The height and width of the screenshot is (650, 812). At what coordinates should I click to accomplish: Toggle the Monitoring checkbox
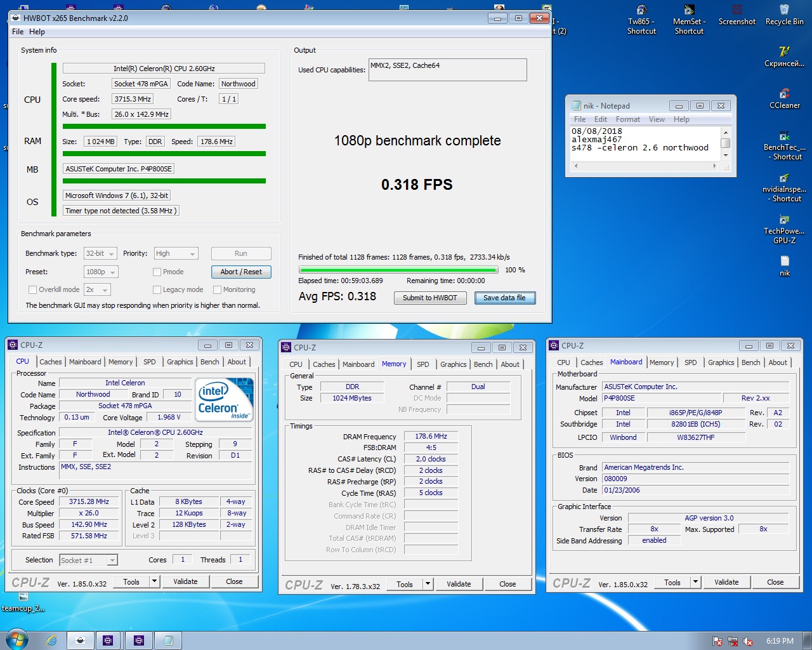point(217,289)
